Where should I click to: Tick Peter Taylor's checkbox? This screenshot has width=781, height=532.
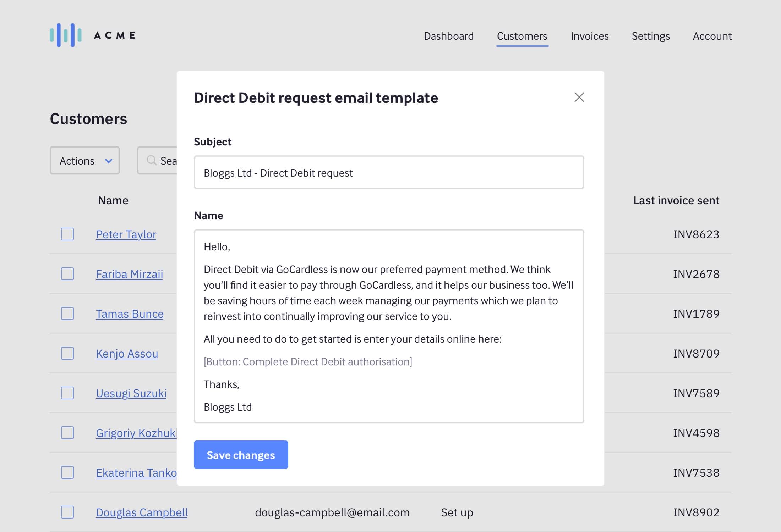67,234
